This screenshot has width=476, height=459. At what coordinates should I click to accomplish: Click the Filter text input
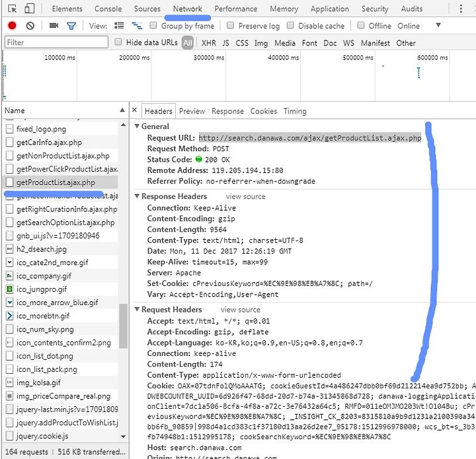click(56, 42)
